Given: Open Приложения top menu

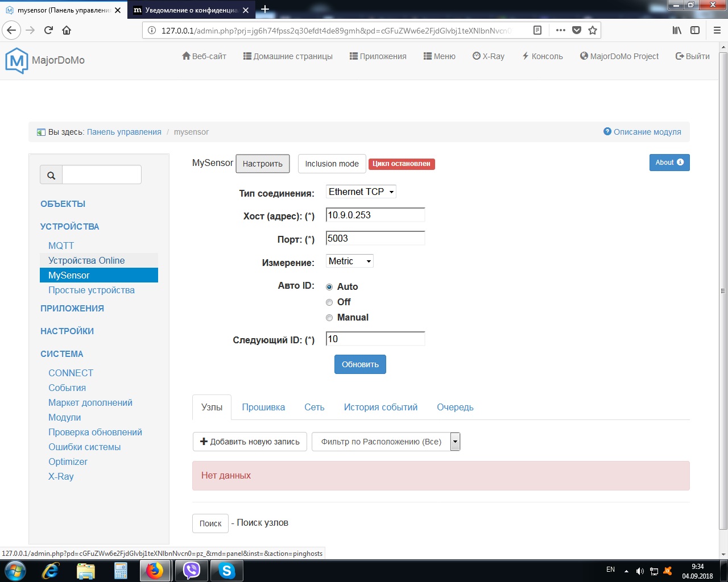Looking at the screenshot, I should point(378,56).
